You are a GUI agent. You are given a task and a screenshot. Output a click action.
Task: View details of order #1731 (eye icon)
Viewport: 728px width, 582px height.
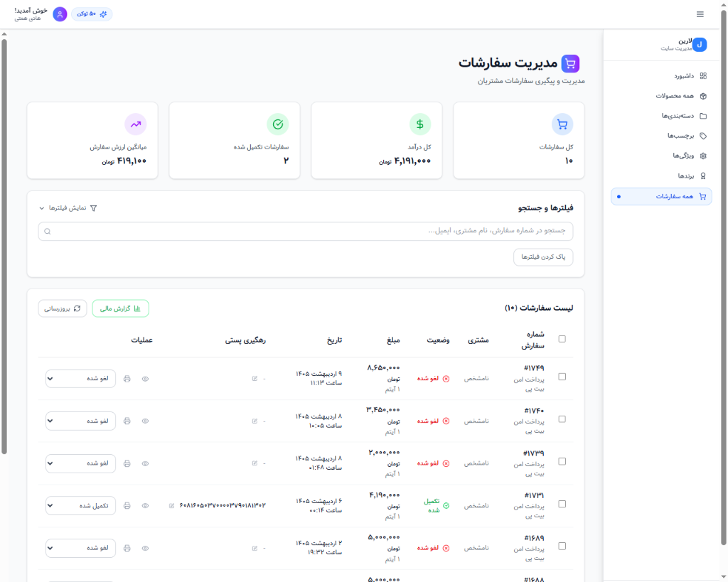145,506
